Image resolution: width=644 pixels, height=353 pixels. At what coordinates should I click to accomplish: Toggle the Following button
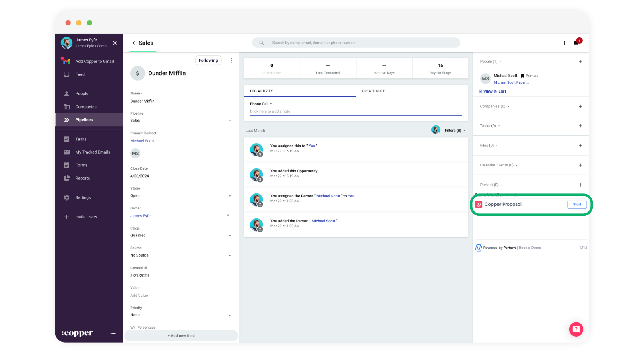tap(208, 60)
